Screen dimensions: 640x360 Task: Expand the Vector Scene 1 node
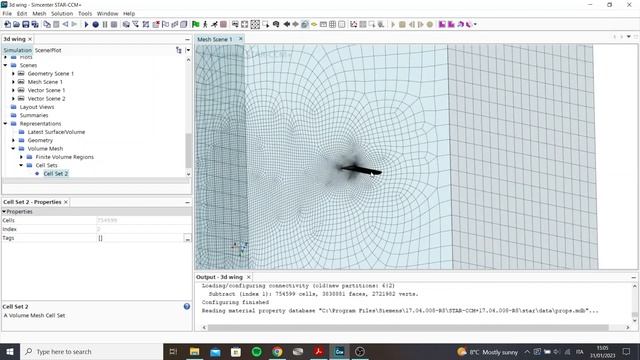coord(13,90)
